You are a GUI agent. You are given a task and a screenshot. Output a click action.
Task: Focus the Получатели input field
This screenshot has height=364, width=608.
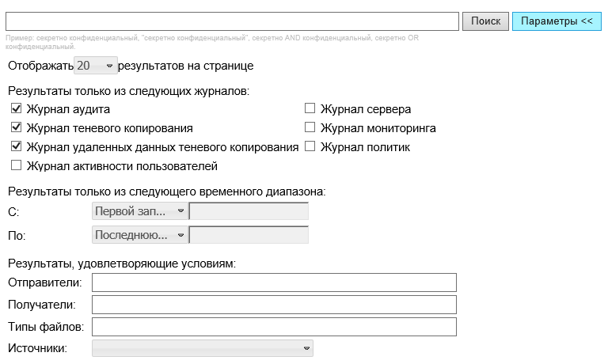coord(274,305)
